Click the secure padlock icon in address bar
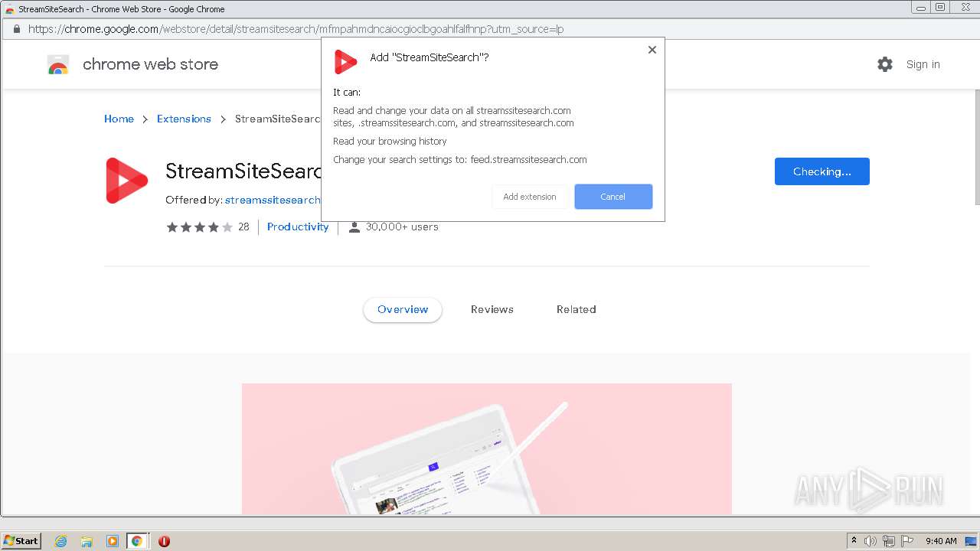Viewport: 980px width, 551px height. (16, 29)
